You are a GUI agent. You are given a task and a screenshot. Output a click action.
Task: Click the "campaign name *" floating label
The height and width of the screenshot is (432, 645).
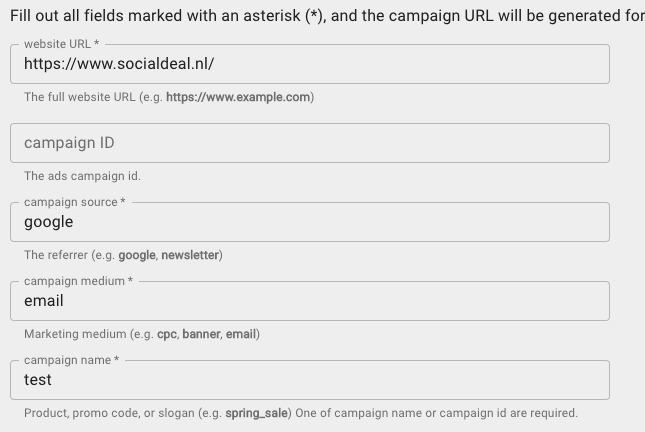point(71,360)
